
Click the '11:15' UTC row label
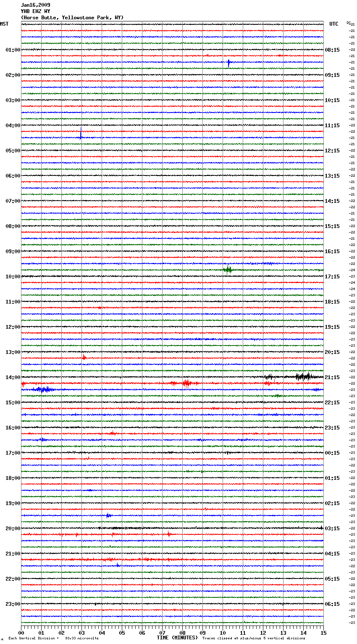tap(332, 126)
